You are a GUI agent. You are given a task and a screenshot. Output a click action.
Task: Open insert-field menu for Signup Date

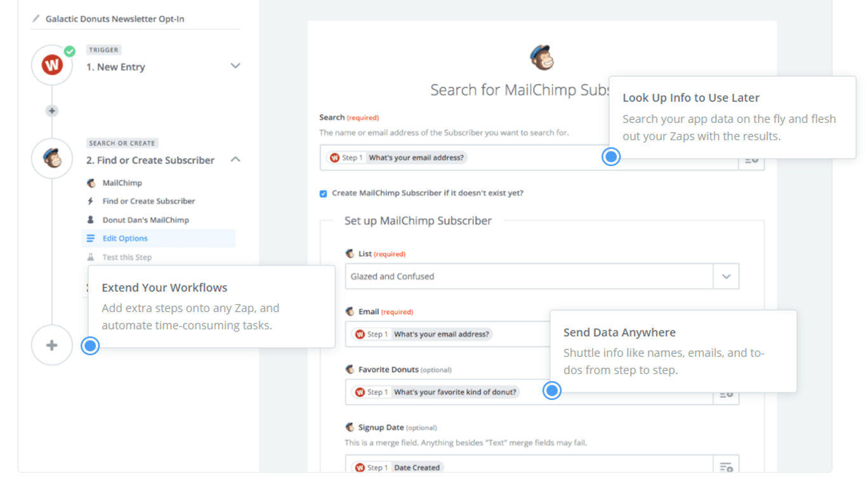(x=727, y=467)
